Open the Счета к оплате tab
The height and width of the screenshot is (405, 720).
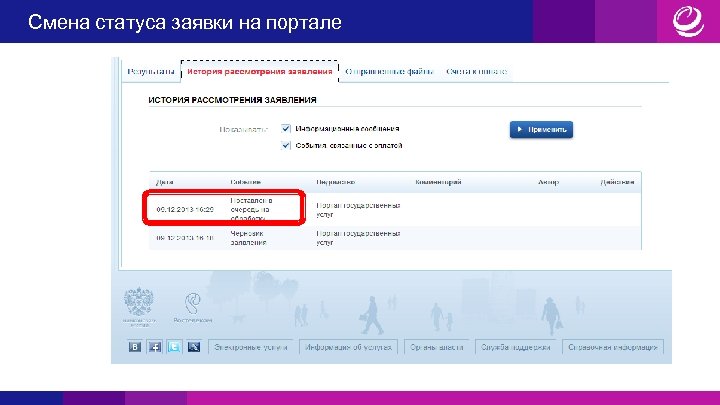[x=477, y=72]
